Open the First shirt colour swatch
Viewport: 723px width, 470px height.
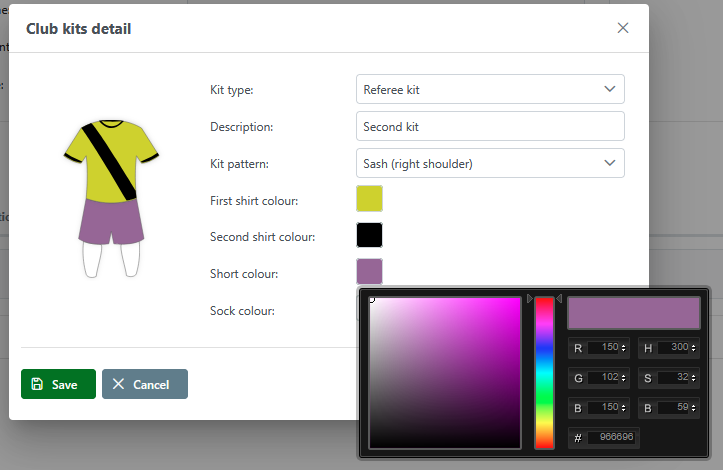coord(369,198)
